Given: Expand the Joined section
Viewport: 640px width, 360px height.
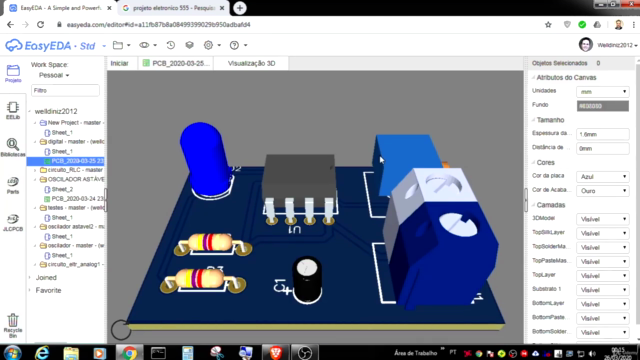Looking at the screenshot, I should click(30, 278).
